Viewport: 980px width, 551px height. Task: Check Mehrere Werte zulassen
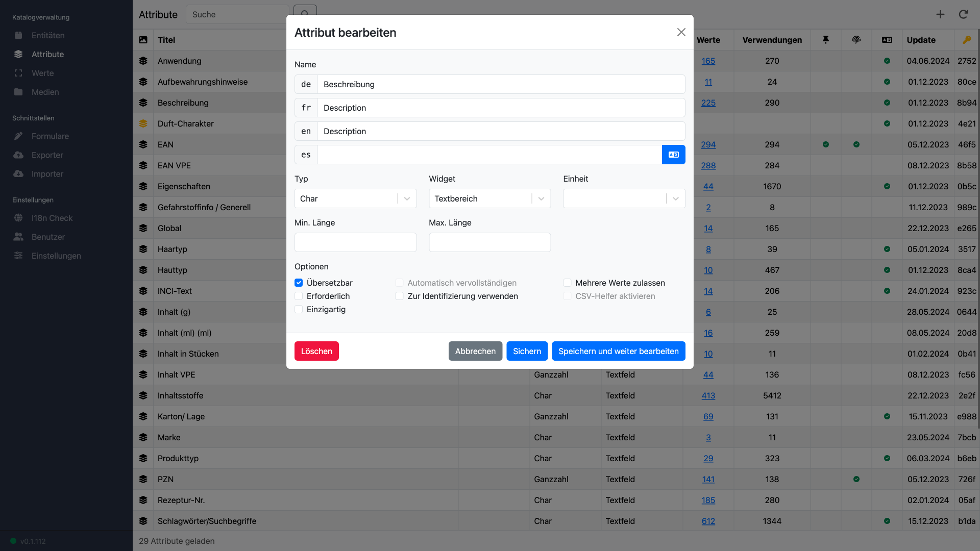[567, 283]
